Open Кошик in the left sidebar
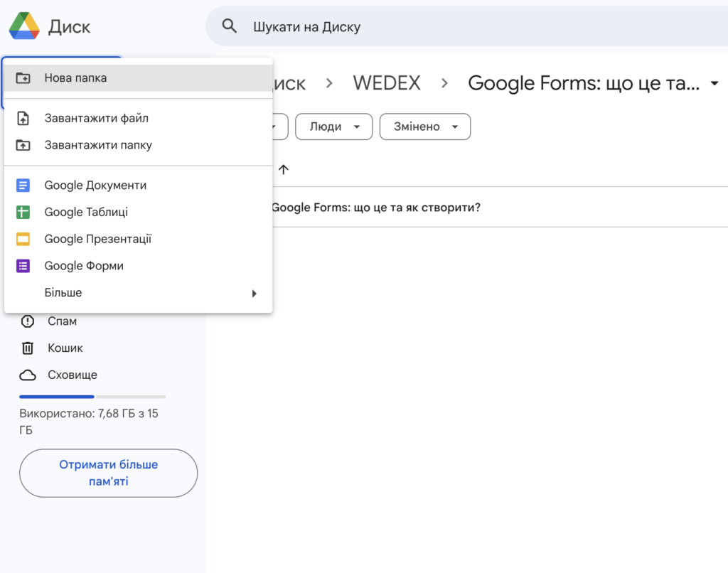Image resolution: width=728 pixels, height=573 pixels. (65, 348)
